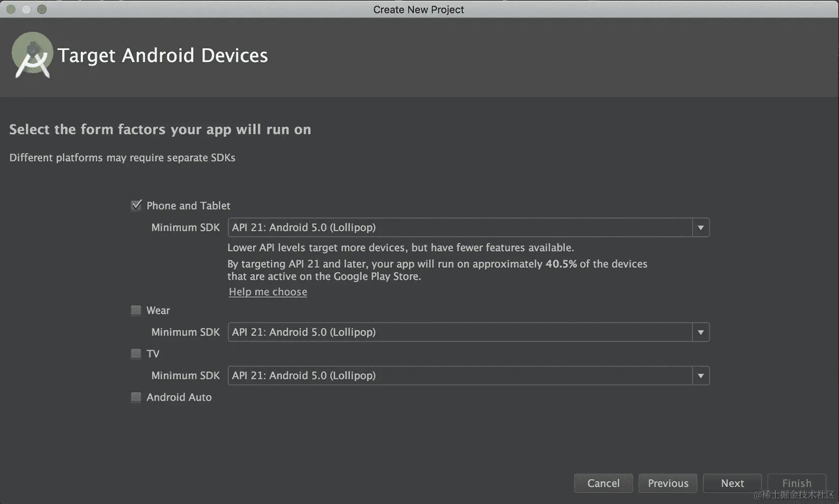
Task: Go back with the Previous button
Action: click(x=668, y=483)
